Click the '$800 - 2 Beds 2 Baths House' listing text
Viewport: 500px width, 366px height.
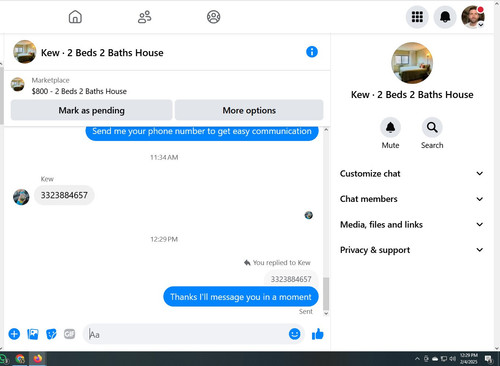(79, 91)
